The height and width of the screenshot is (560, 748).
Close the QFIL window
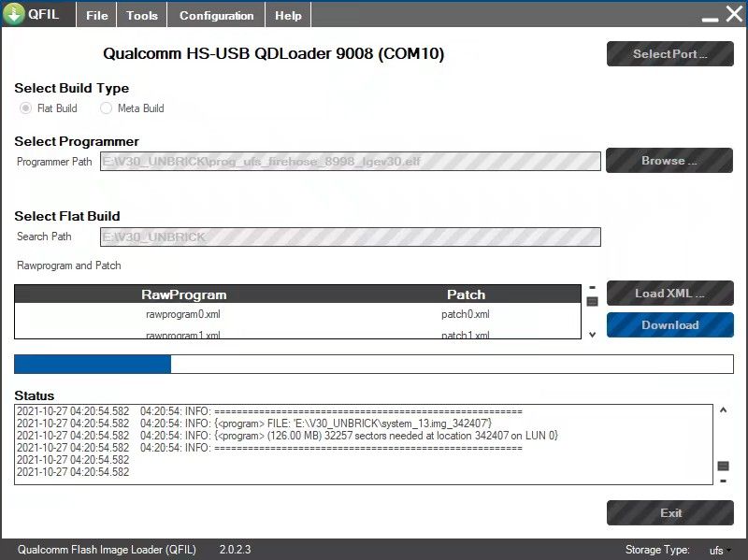coord(734,14)
